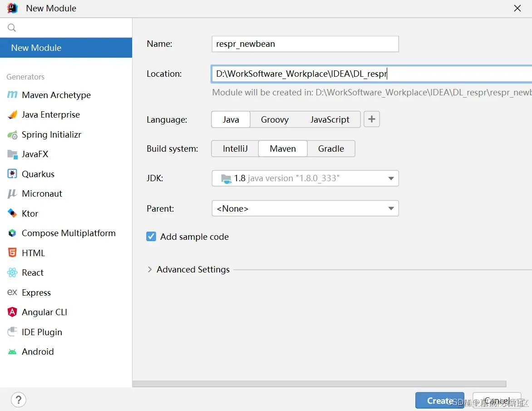Click the Cancel button
The image size is (532, 411).
(x=497, y=401)
